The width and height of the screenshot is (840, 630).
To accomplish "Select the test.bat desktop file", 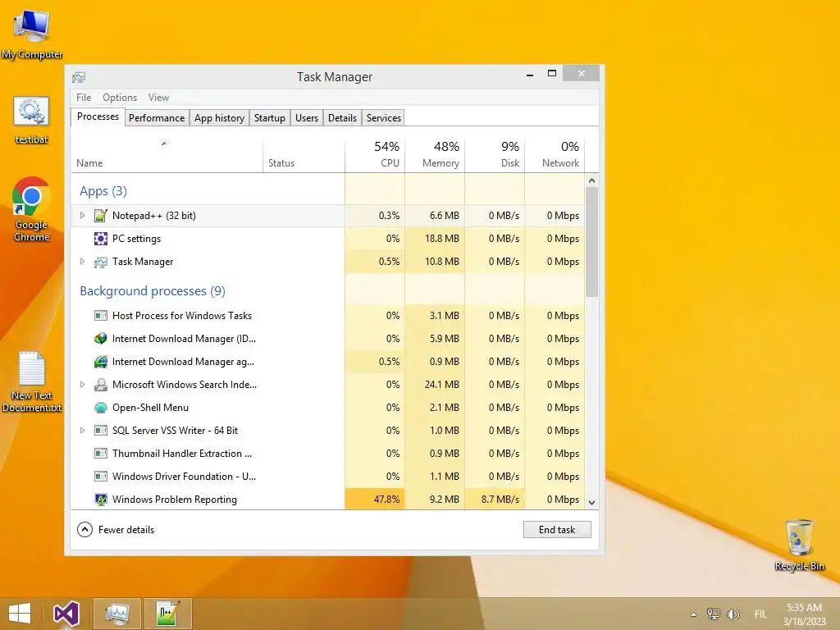I will pyautogui.click(x=32, y=120).
